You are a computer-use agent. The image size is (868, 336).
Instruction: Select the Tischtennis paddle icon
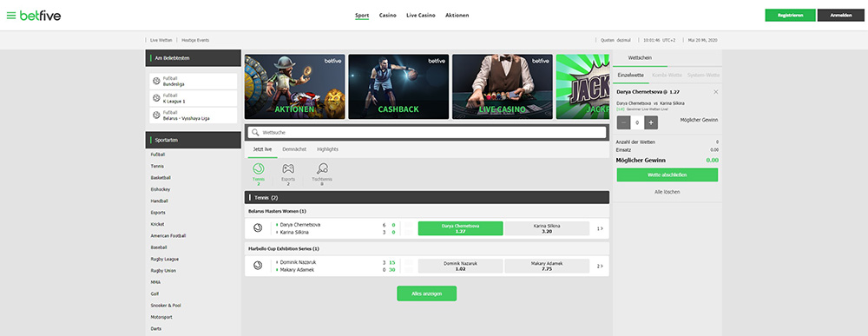pos(322,168)
